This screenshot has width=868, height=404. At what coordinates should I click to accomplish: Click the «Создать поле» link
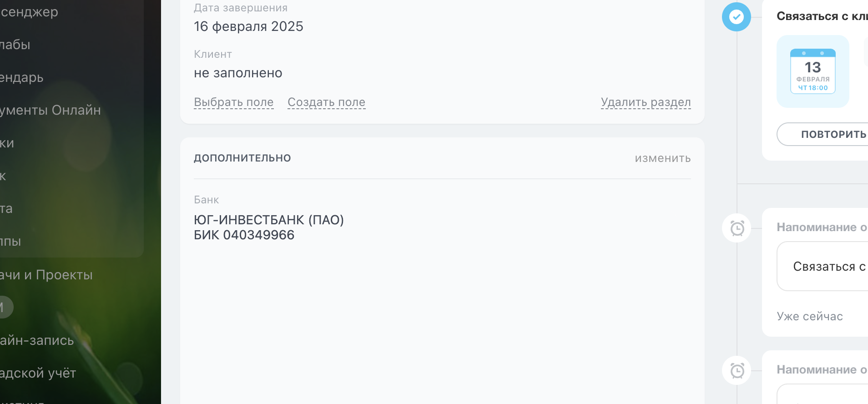[x=326, y=102]
